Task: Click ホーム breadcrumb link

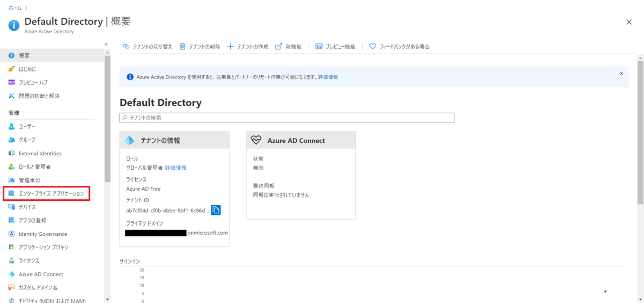Action: coord(15,8)
